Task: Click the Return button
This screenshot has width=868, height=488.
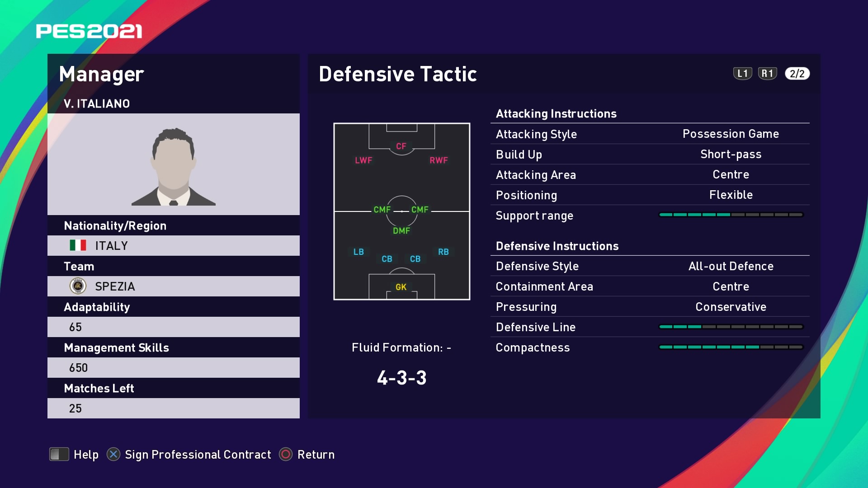Action: (316, 455)
